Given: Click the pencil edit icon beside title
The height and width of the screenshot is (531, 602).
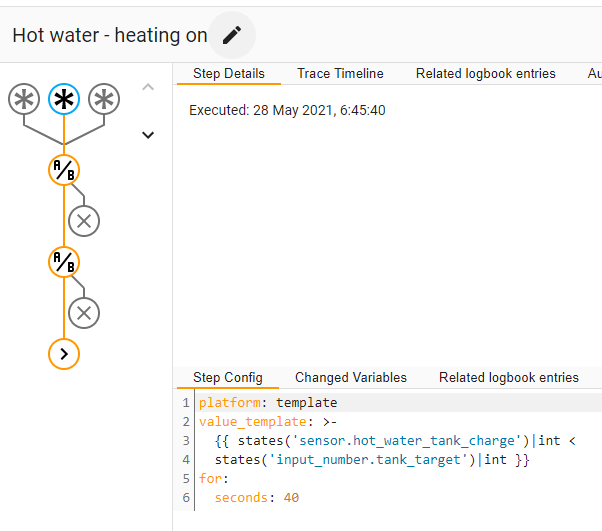Looking at the screenshot, I should [232, 35].
